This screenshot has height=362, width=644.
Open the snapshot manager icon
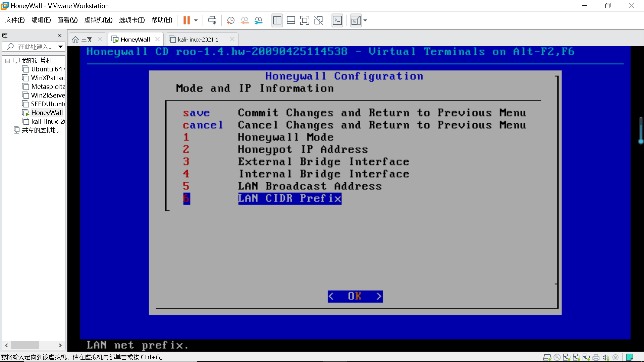(x=258, y=20)
